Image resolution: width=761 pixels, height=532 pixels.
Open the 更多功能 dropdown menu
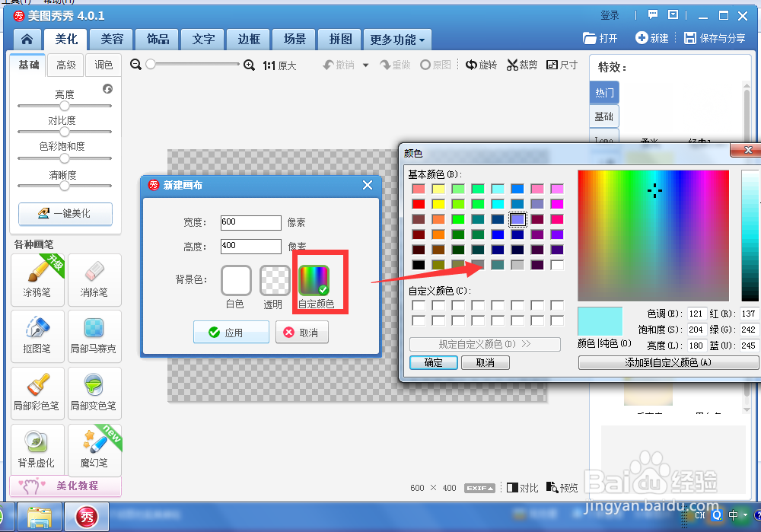(397, 40)
